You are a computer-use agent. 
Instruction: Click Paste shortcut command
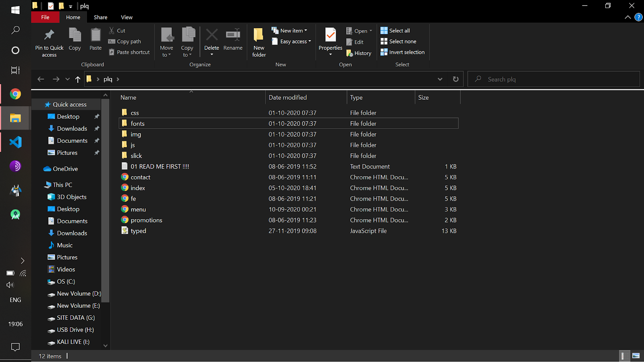click(x=129, y=52)
